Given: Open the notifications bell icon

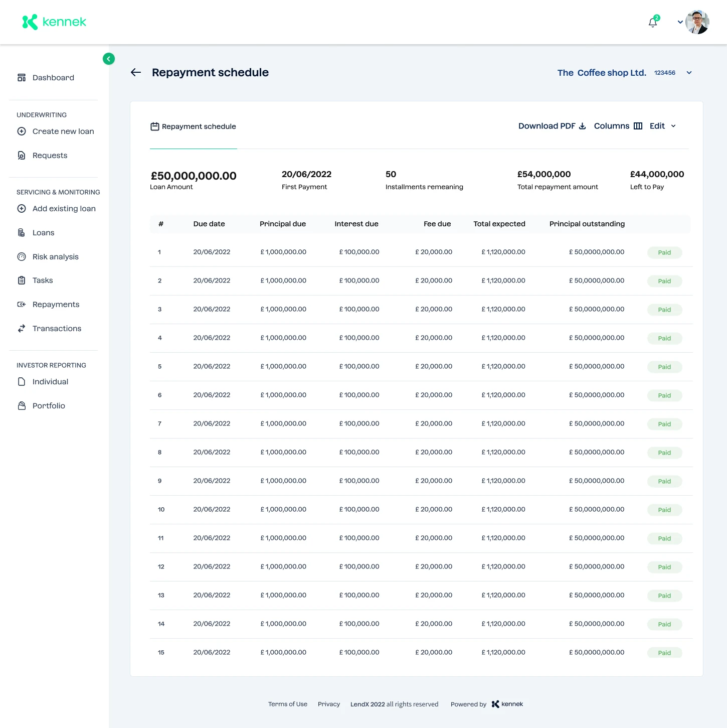Looking at the screenshot, I should (653, 22).
